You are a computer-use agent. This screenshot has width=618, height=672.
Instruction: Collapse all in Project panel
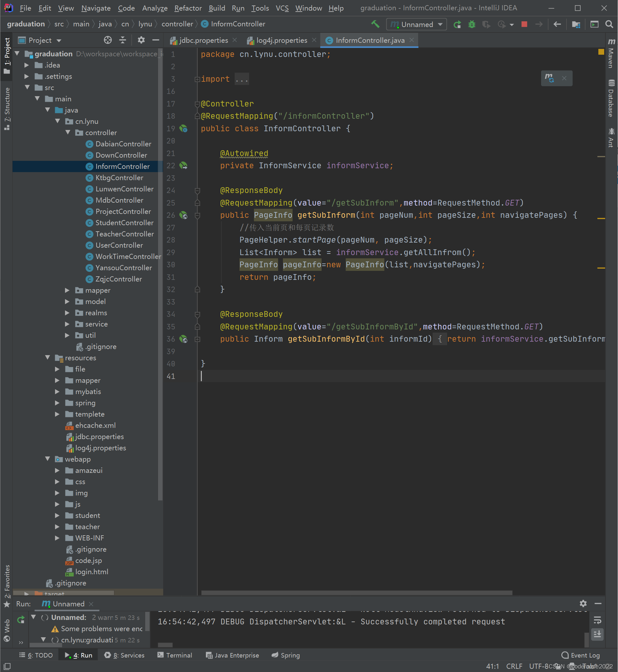coord(123,40)
